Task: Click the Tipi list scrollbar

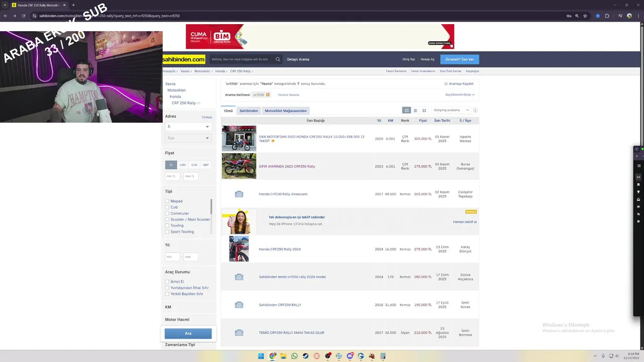Action: click(211, 206)
